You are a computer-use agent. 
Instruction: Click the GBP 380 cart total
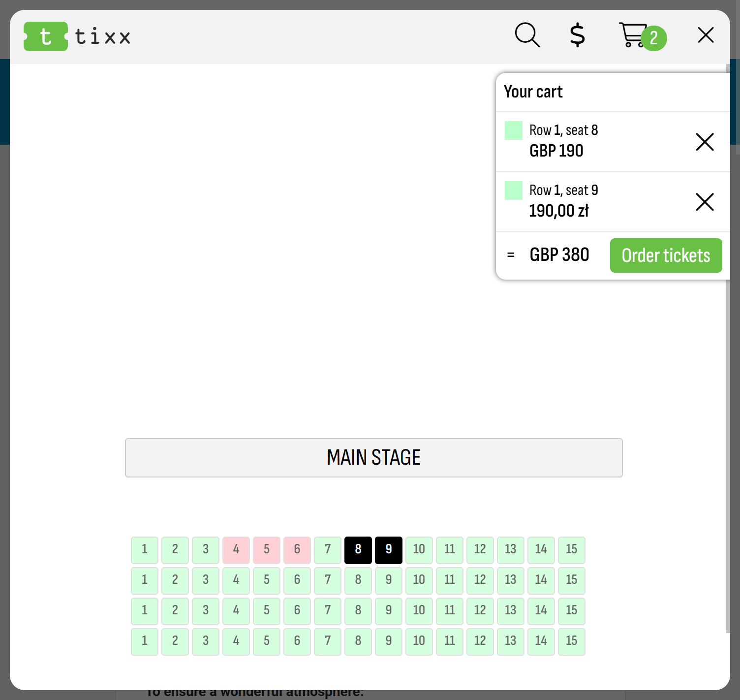pyautogui.click(x=559, y=255)
